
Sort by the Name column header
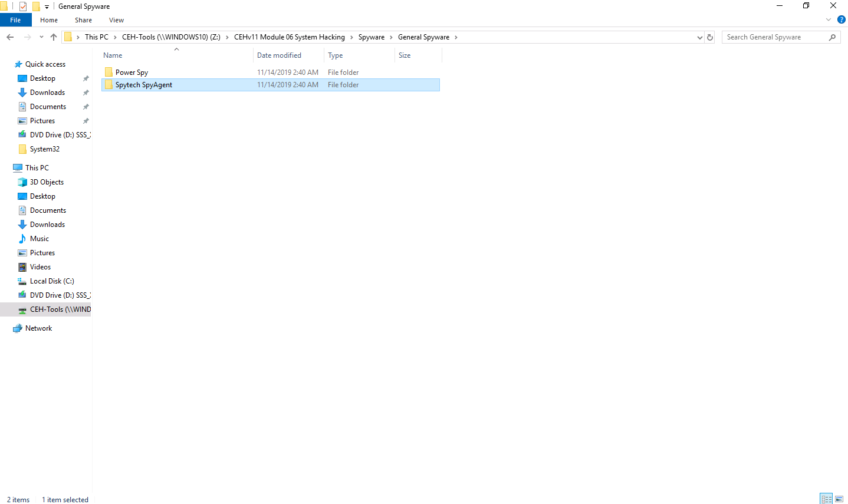pos(176,55)
